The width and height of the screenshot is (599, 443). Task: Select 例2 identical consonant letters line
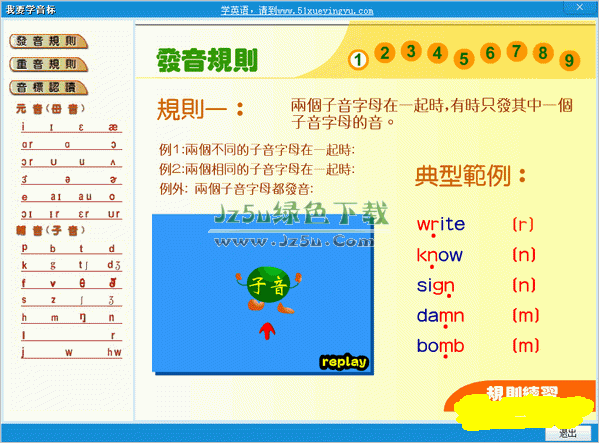click(257, 169)
